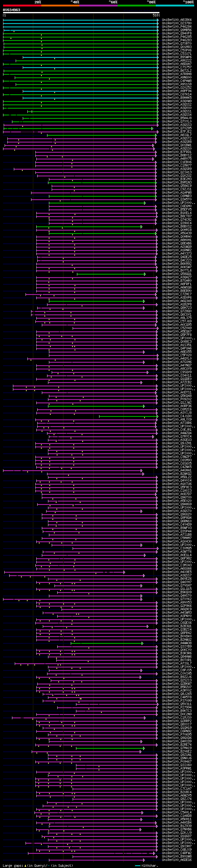Click green alignment bar for UniRef100_Q58QQ1
The width and height of the screenshot is (197, 868).
(111, 274)
